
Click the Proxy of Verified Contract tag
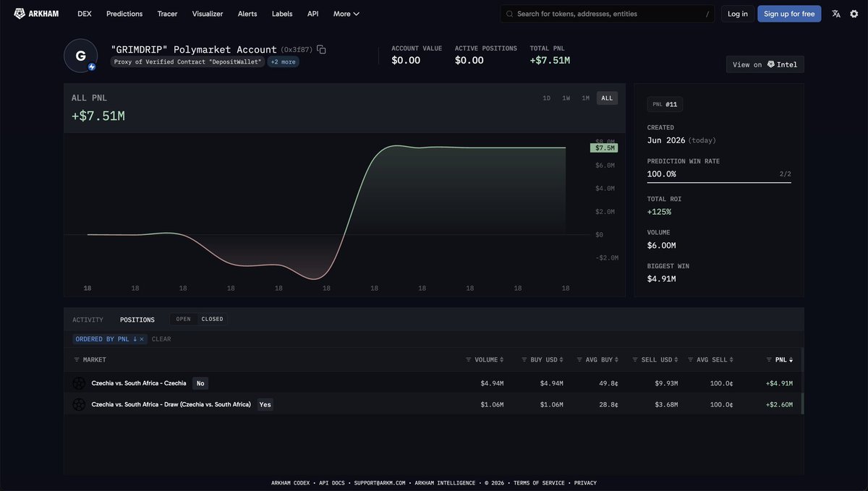pos(188,62)
